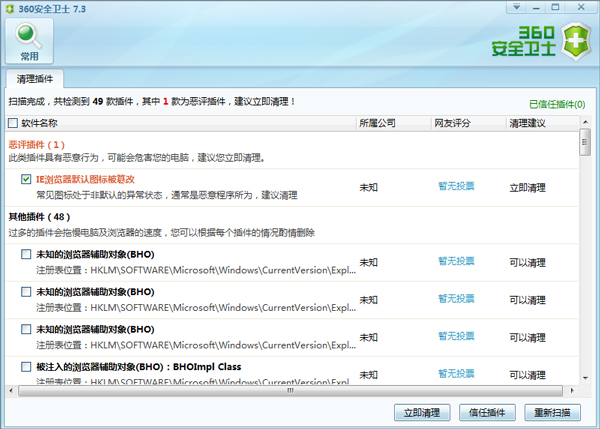Click the 常用 magnifier toolbar icon
The height and width of the screenshot is (429, 600).
[x=30, y=40]
